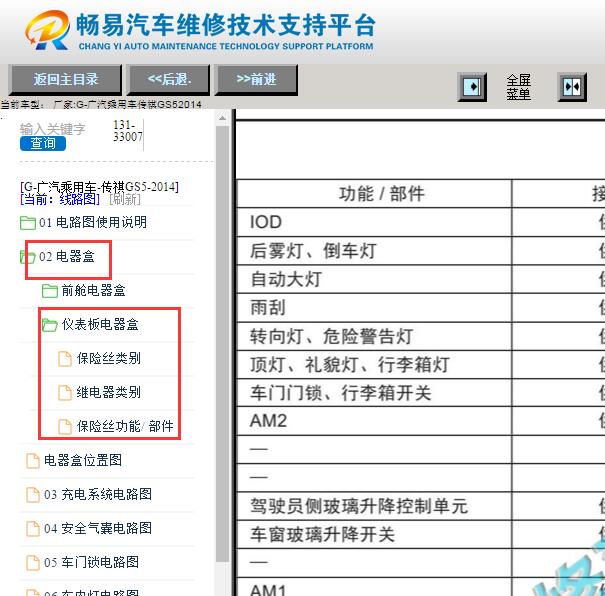The width and height of the screenshot is (605, 596).
Task: Collapse the 仪表板电器盒 folder icon
Action: [x=50, y=325]
